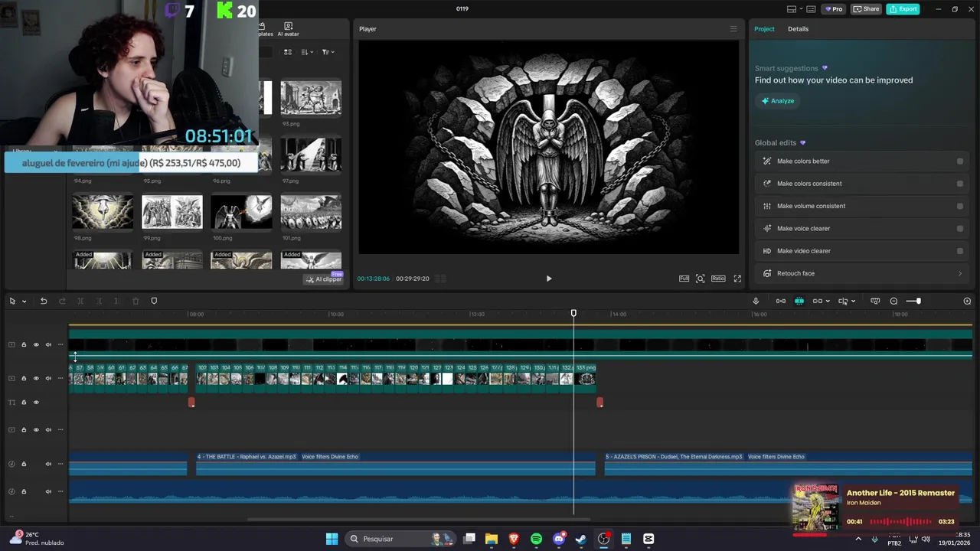Zoom in the timeline with plus magnifier
This screenshot has height=551, width=980.
tap(967, 301)
